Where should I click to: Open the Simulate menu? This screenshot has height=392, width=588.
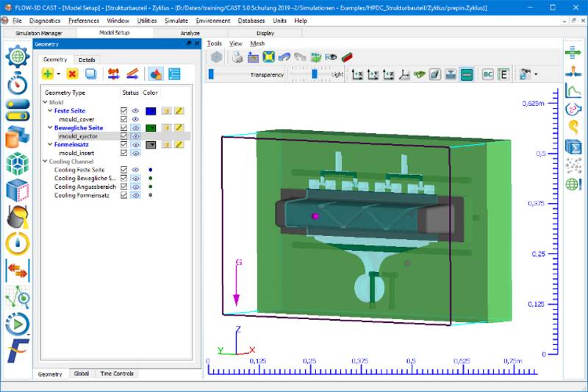pyautogui.click(x=176, y=21)
